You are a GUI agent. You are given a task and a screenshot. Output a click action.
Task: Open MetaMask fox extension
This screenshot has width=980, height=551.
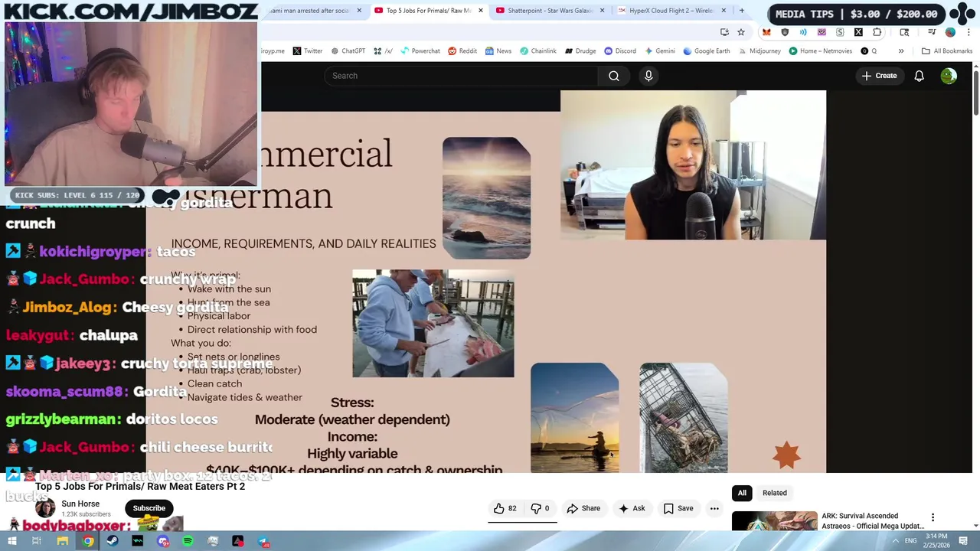(766, 32)
